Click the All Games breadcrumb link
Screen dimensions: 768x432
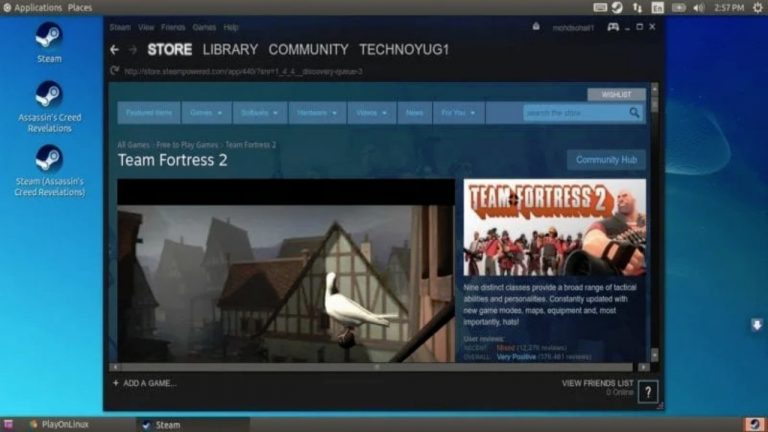tap(133, 145)
